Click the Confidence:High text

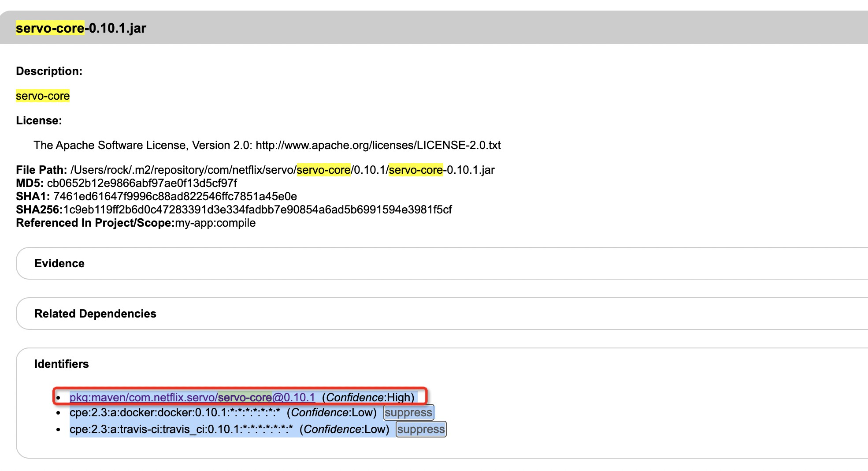368,397
